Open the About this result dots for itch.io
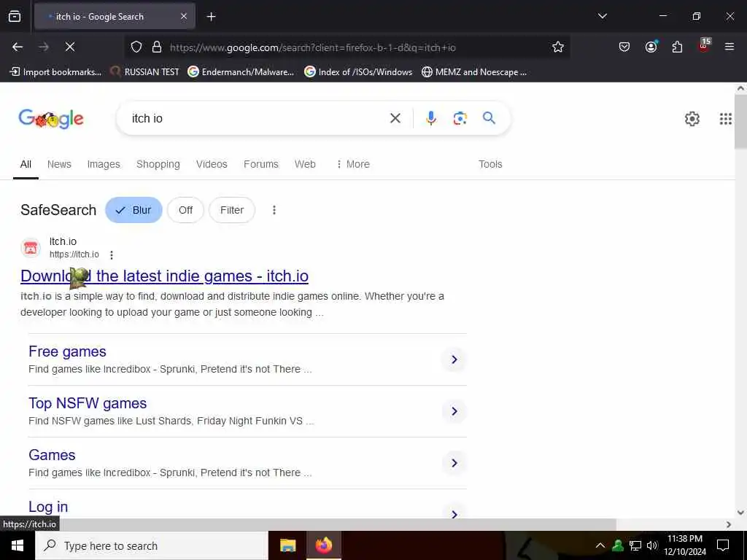The height and width of the screenshot is (560, 747). pyautogui.click(x=112, y=254)
